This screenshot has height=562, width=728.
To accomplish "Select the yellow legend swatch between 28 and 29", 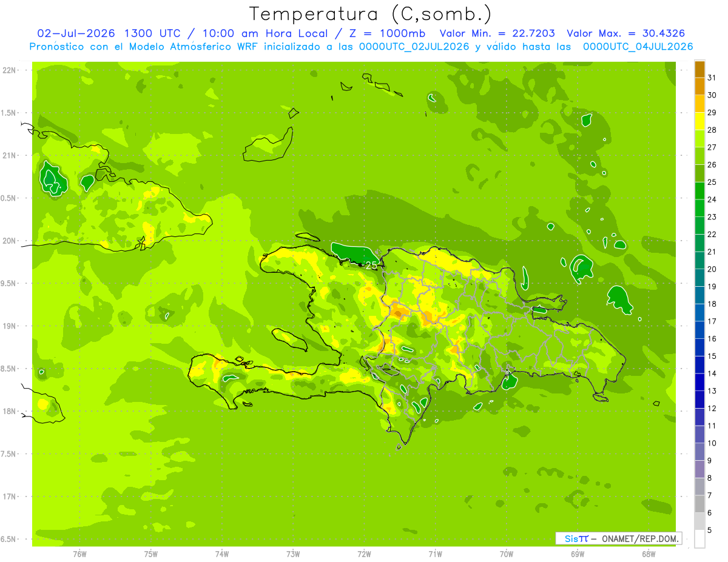I will (699, 122).
